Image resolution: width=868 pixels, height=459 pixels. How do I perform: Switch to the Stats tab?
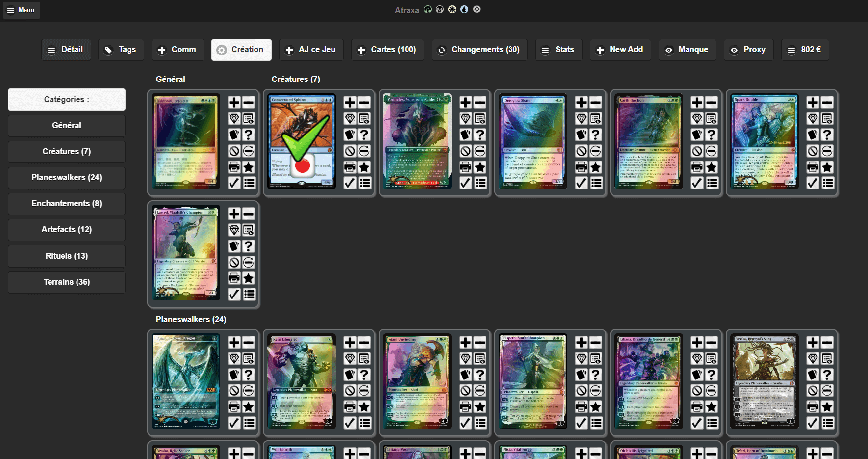559,50
